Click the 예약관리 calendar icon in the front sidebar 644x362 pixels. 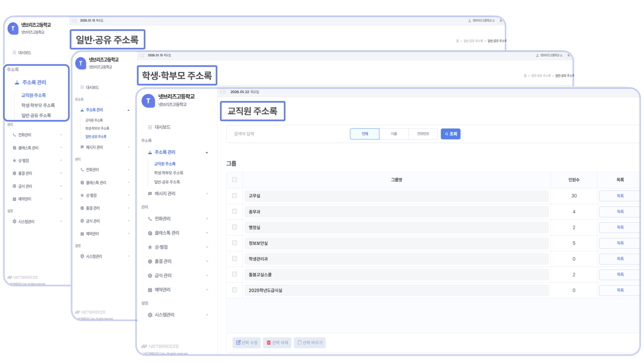pos(150,290)
